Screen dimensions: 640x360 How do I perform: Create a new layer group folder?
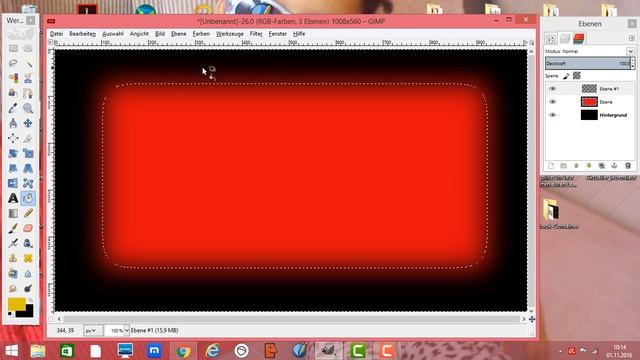(x=563, y=166)
